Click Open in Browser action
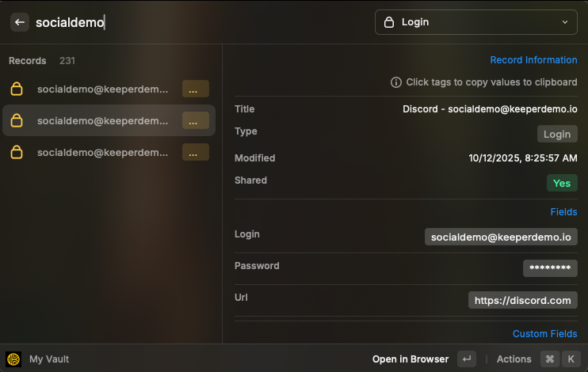The width and height of the screenshot is (588, 372). point(410,359)
